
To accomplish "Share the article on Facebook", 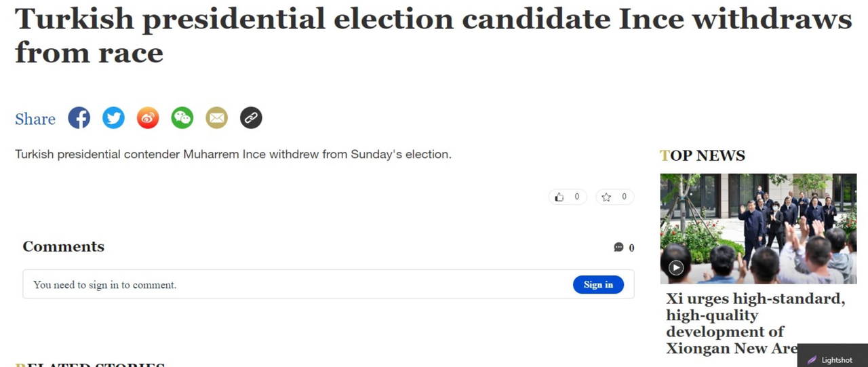I will (79, 118).
